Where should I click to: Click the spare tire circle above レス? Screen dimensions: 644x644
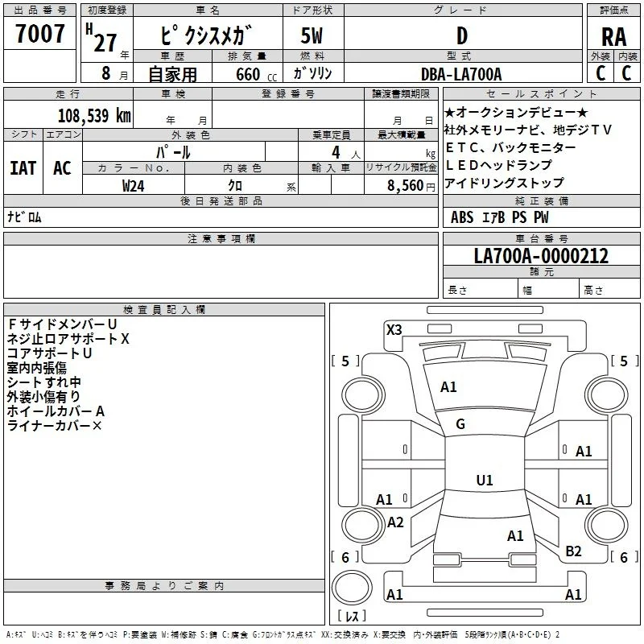[x=352, y=588]
